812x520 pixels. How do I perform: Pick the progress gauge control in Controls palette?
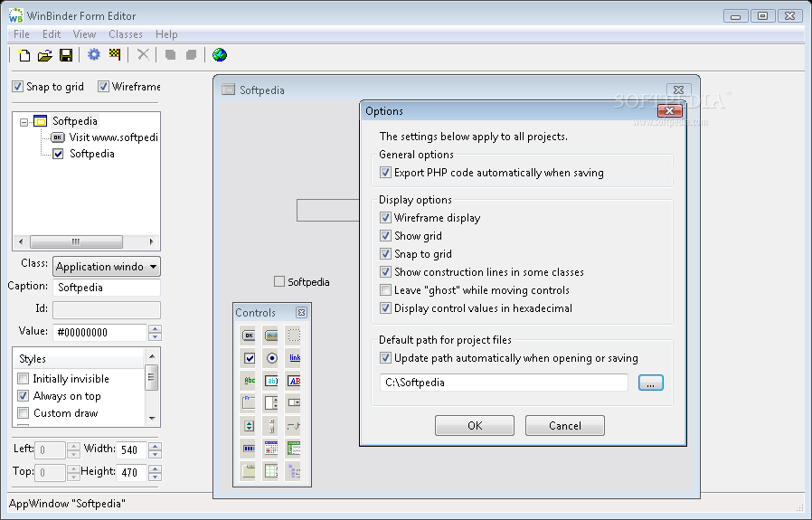pos(249,448)
